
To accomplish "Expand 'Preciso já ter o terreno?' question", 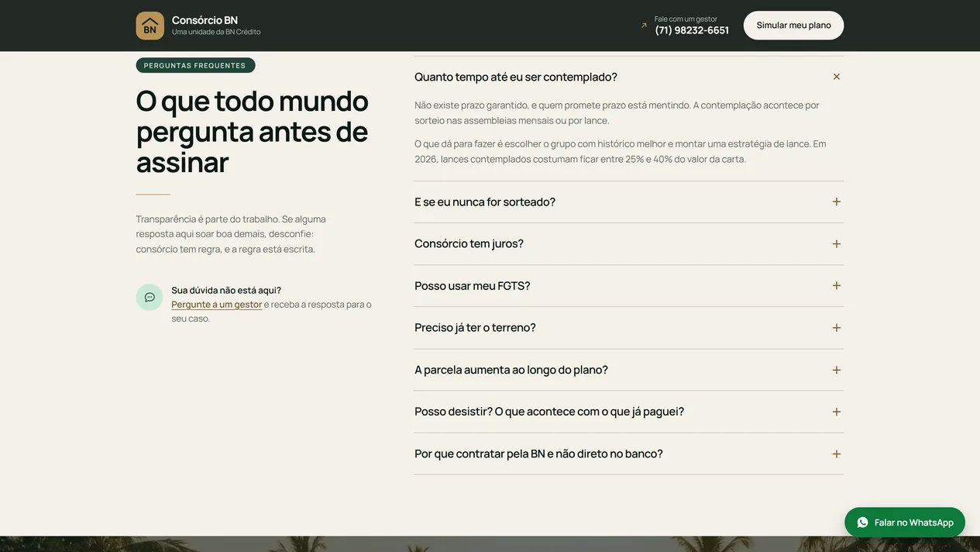I will click(628, 327).
